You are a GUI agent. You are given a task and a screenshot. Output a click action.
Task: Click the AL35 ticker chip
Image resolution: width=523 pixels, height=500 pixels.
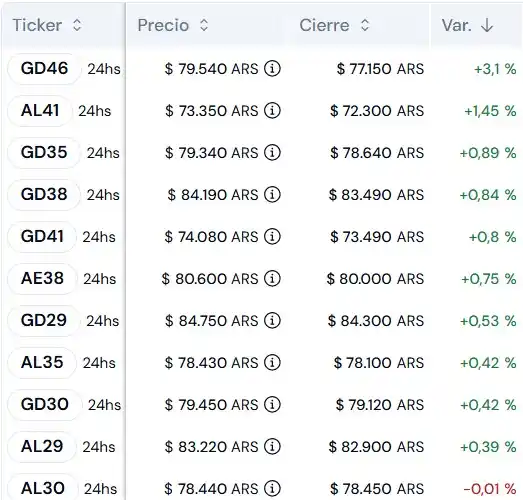[42, 363]
